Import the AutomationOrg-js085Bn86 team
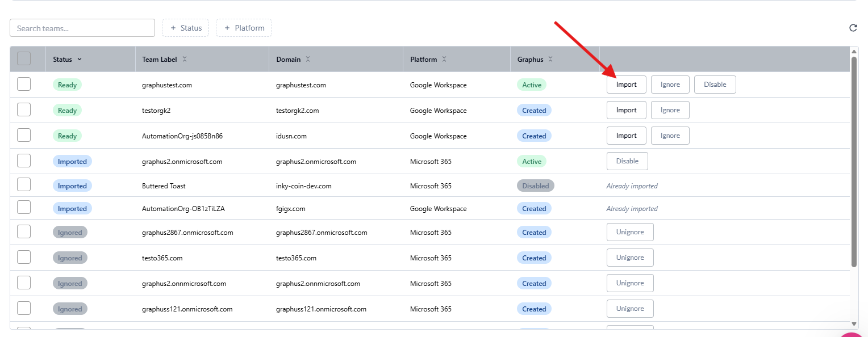 (x=626, y=136)
